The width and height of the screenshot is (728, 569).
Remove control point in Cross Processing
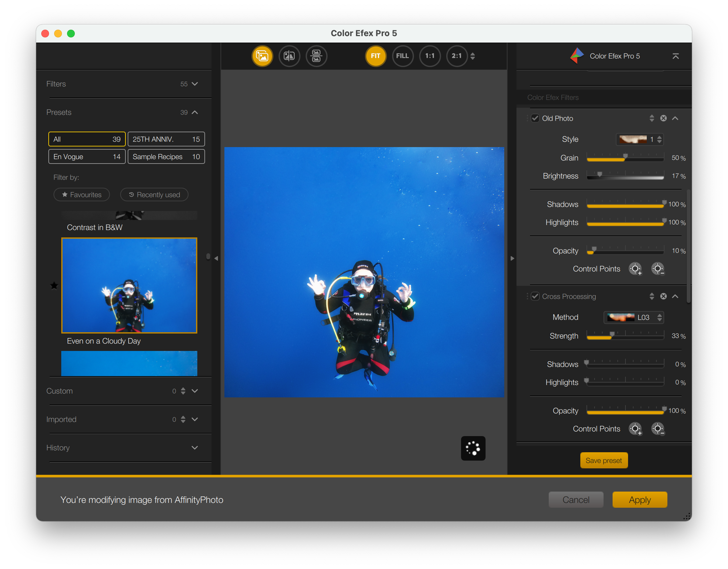pyautogui.click(x=658, y=429)
